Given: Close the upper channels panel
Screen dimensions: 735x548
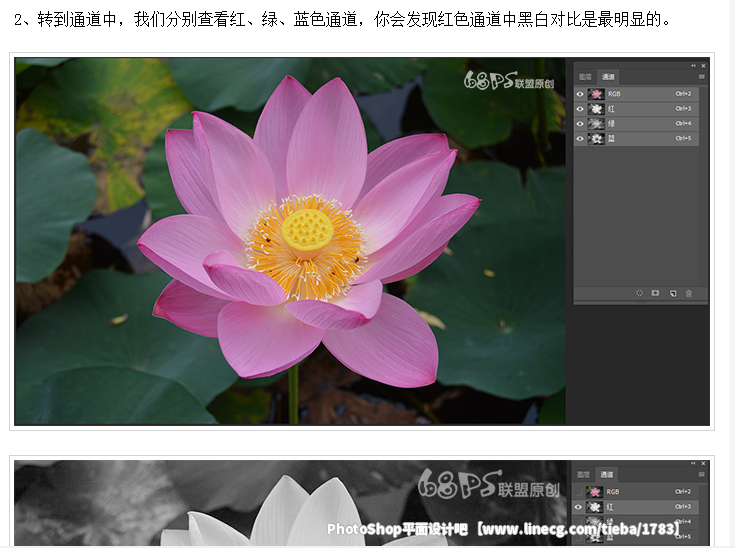Looking at the screenshot, I should (703, 66).
